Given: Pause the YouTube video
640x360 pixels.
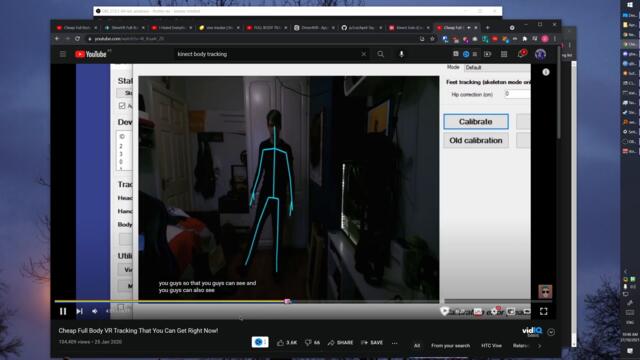Looking at the screenshot, I should pos(63,311).
